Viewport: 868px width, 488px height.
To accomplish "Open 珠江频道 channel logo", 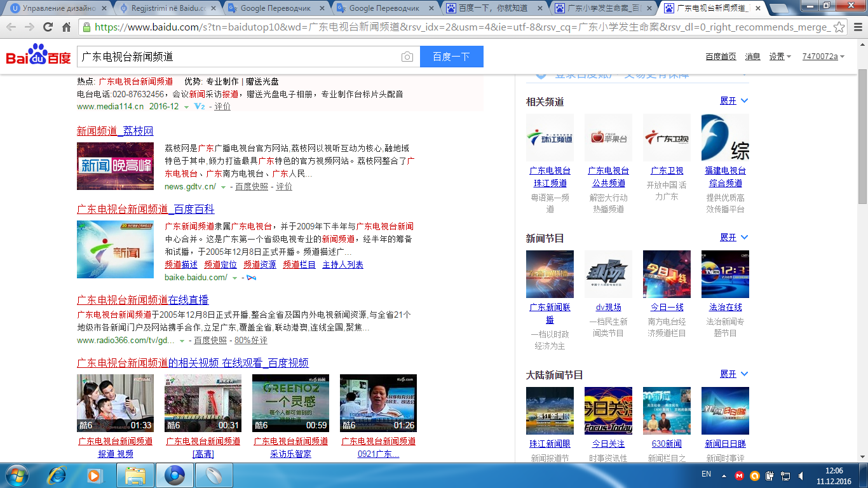I will [550, 137].
